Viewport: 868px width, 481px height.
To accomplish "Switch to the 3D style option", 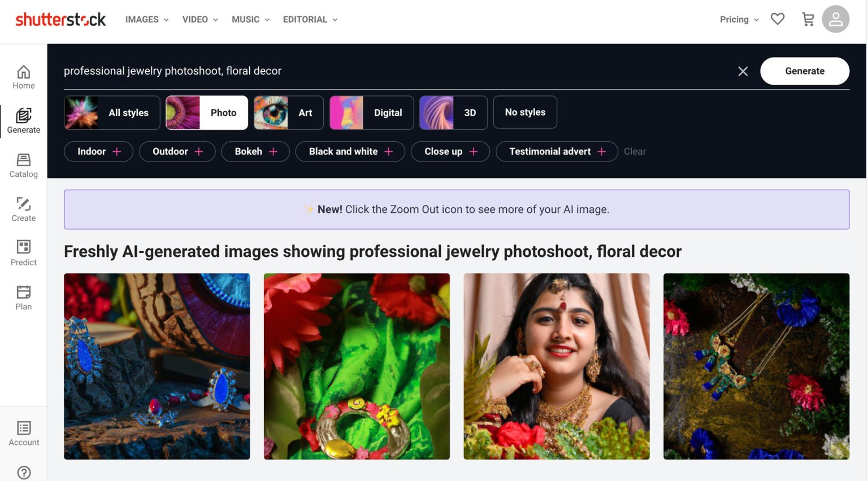I will pos(453,113).
